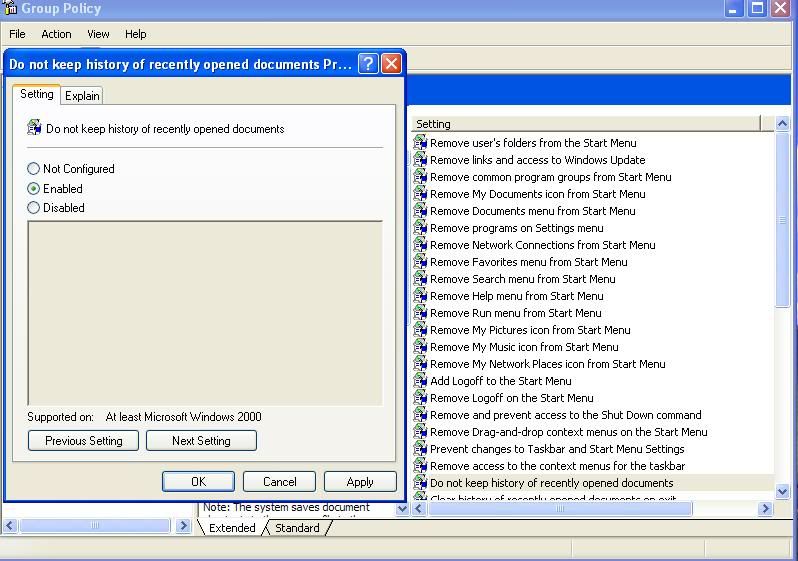The image size is (798, 561).
Task: Click the icon beside 'Remove Run menu from Start Menu'
Action: [x=420, y=313]
